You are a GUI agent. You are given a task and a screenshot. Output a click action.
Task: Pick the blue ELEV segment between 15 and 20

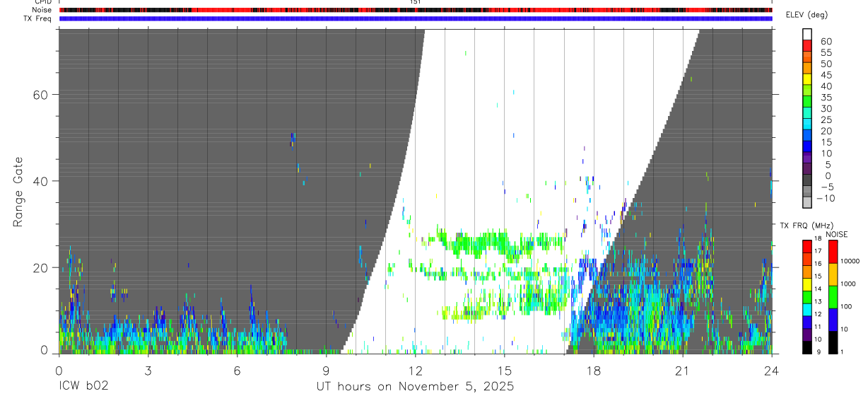(807, 134)
